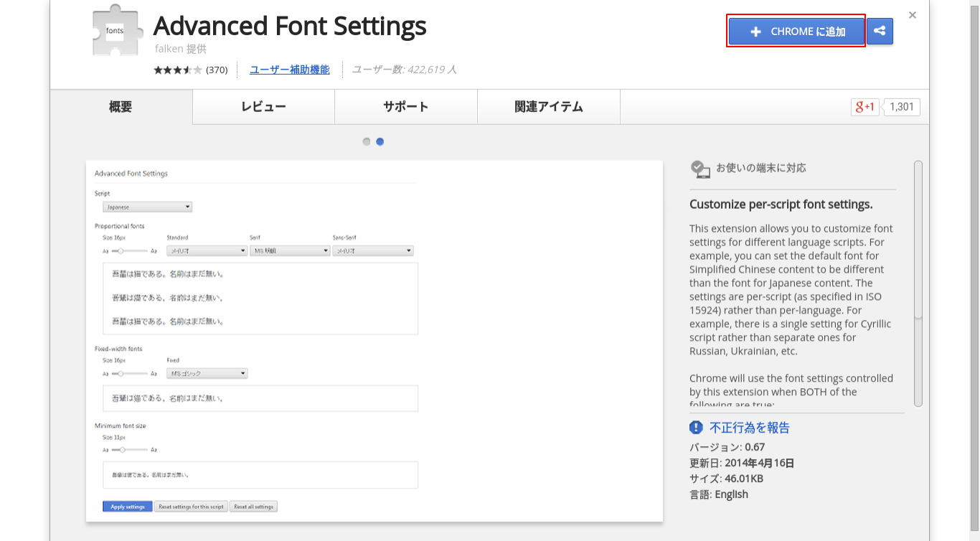Switch to the レビュー tab
This screenshot has height=541, width=980.
point(263,107)
